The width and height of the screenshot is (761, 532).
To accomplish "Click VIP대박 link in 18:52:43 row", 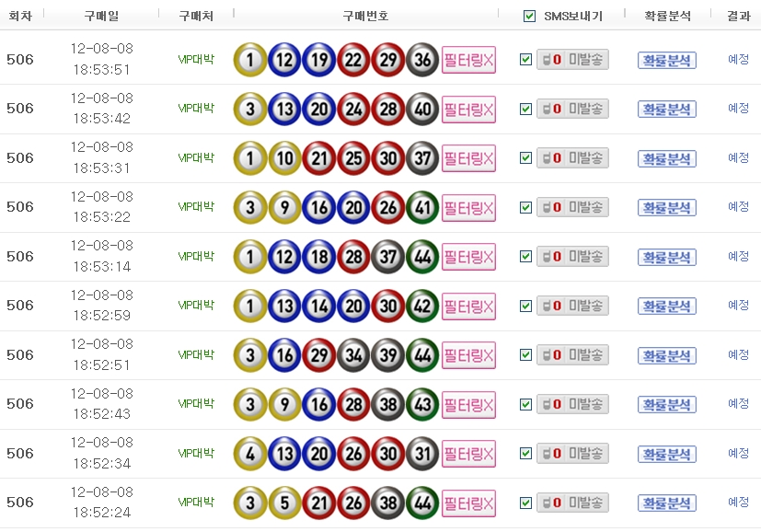I will [196, 403].
